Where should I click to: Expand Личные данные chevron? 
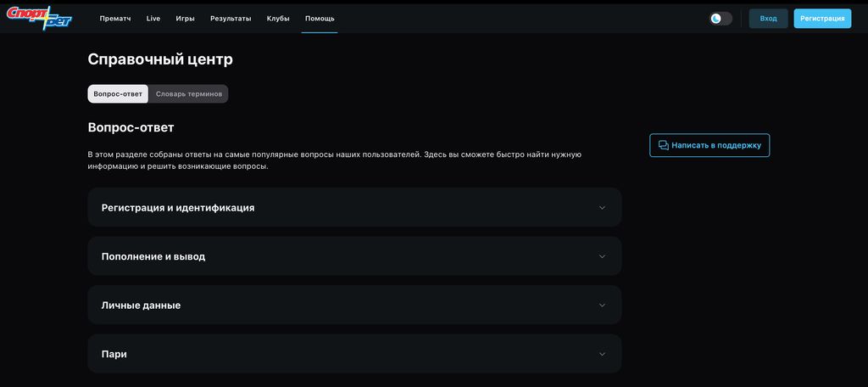pyautogui.click(x=603, y=306)
